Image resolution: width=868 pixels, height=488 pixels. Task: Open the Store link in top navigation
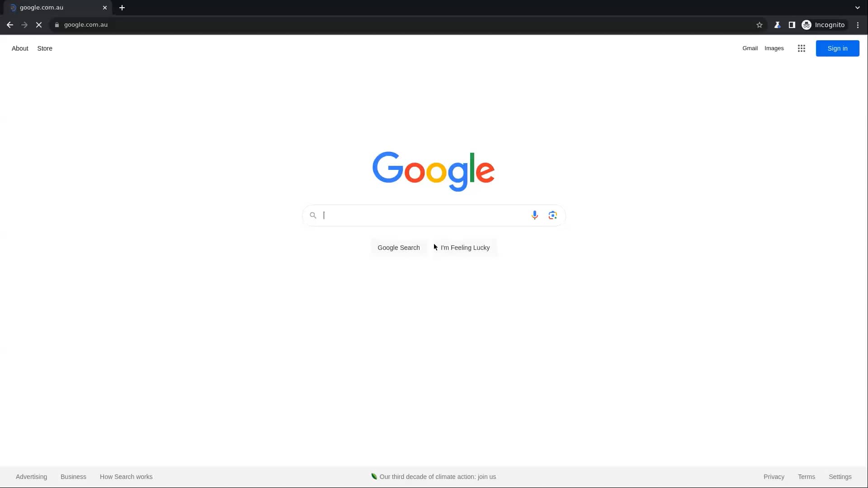[45, 48]
